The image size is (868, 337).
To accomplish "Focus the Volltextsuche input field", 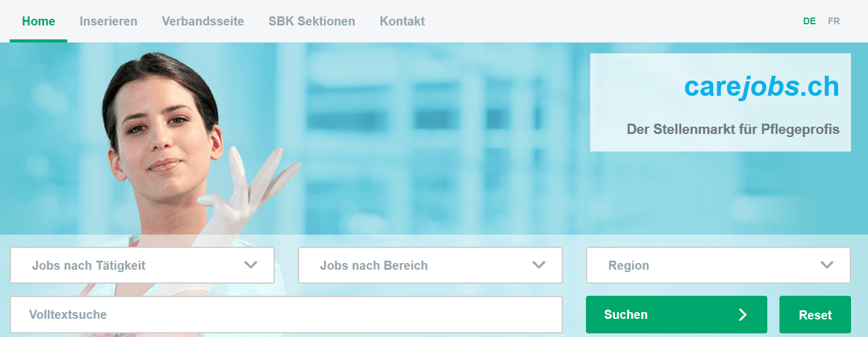I will (x=286, y=315).
